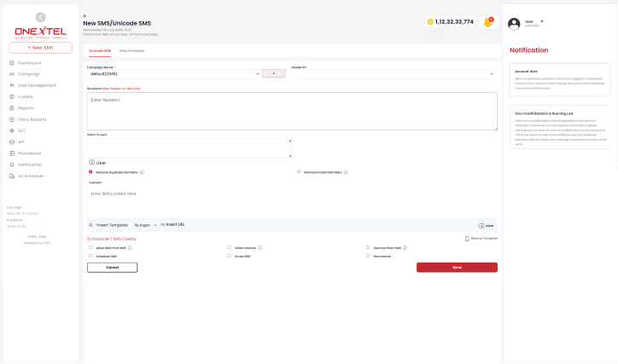This screenshot has width=618, height=364.
Task: Click the Save as Template bookmark icon
Action: coord(467,239)
